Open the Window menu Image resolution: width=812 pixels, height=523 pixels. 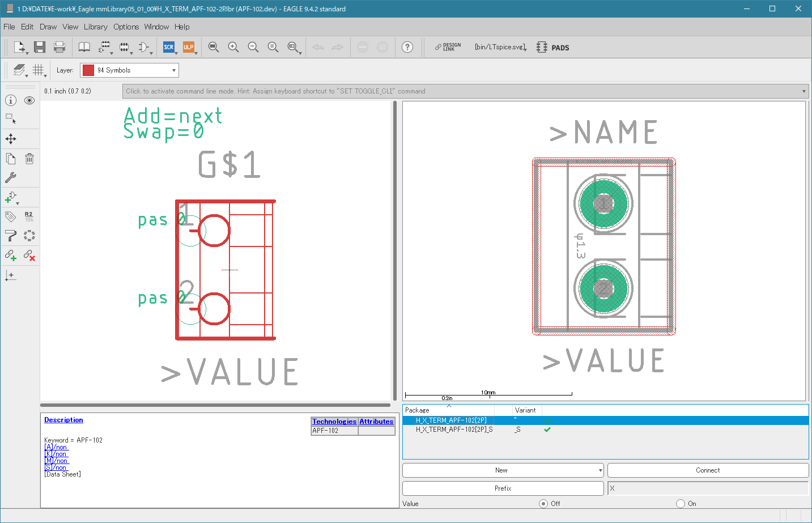(156, 27)
